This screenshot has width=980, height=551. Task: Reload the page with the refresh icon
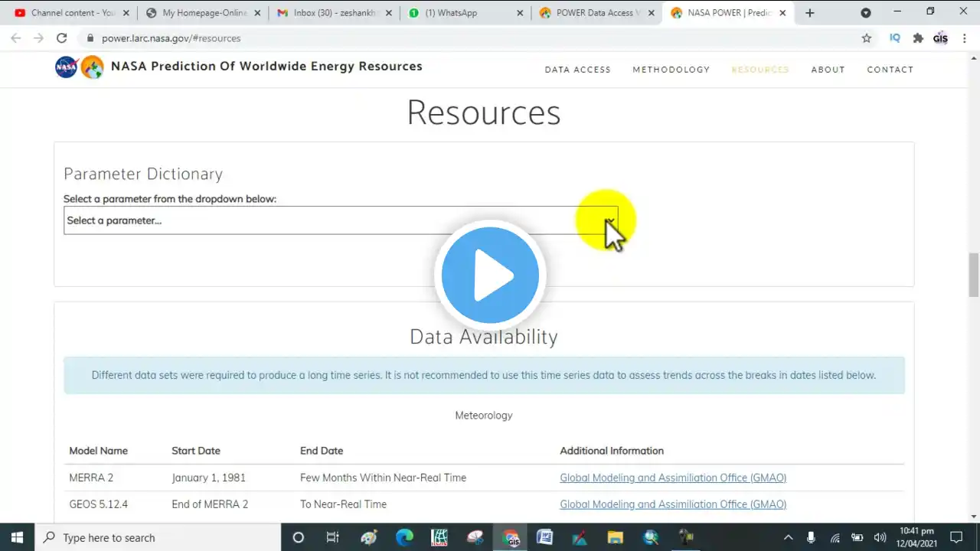pos(62,38)
